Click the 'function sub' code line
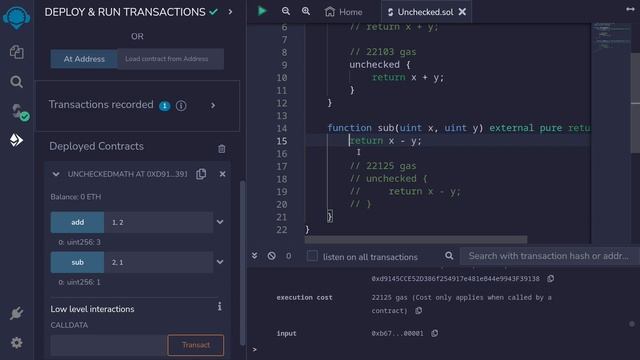The height and width of the screenshot is (360, 640). tap(459, 128)
